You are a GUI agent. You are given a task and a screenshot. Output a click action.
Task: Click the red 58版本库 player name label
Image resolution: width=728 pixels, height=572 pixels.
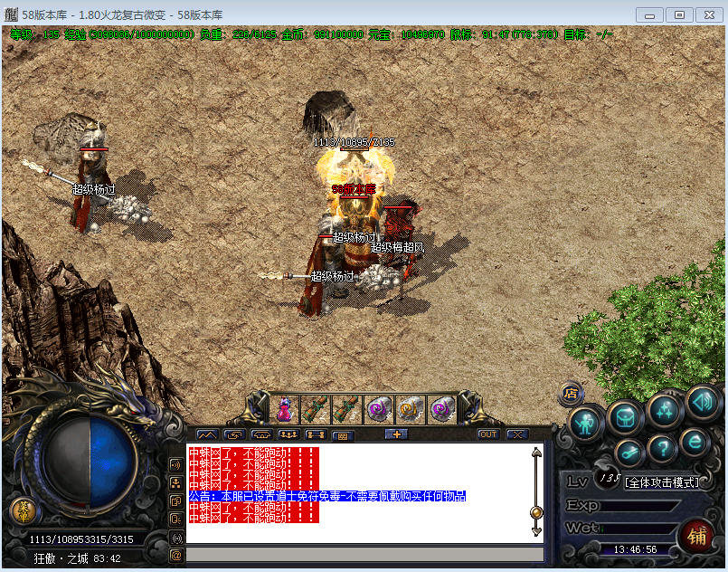(x=354, y=189)
